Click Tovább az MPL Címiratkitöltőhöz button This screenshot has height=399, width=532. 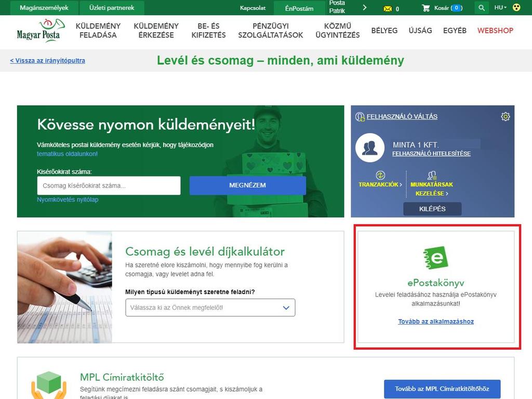(x=442, y=389)
